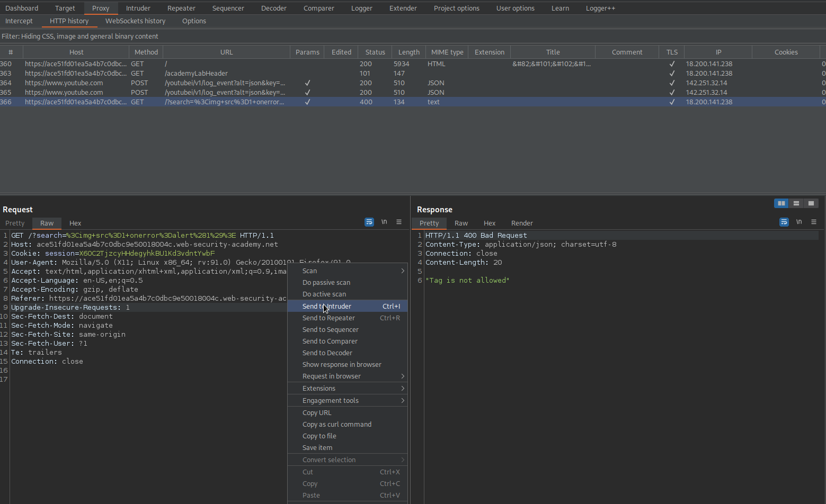
Task: Choose Show response in browser
Action: (348, 364)
